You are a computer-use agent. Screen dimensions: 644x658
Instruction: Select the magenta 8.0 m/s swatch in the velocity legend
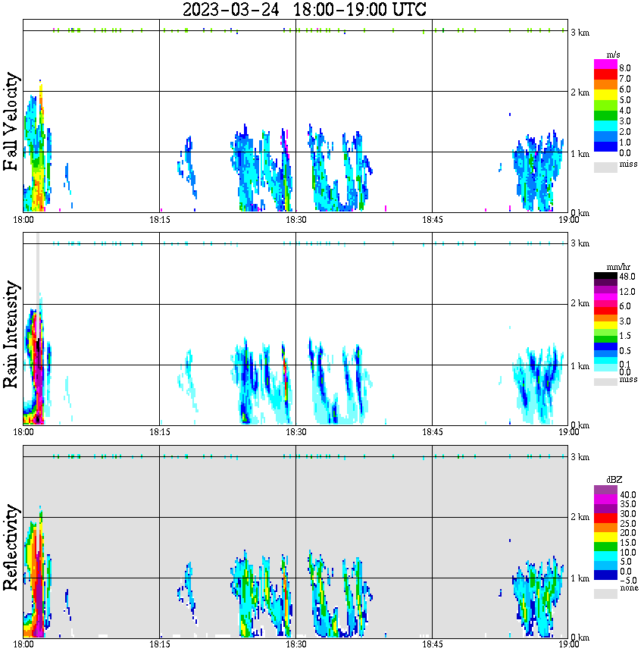point(605,64)
